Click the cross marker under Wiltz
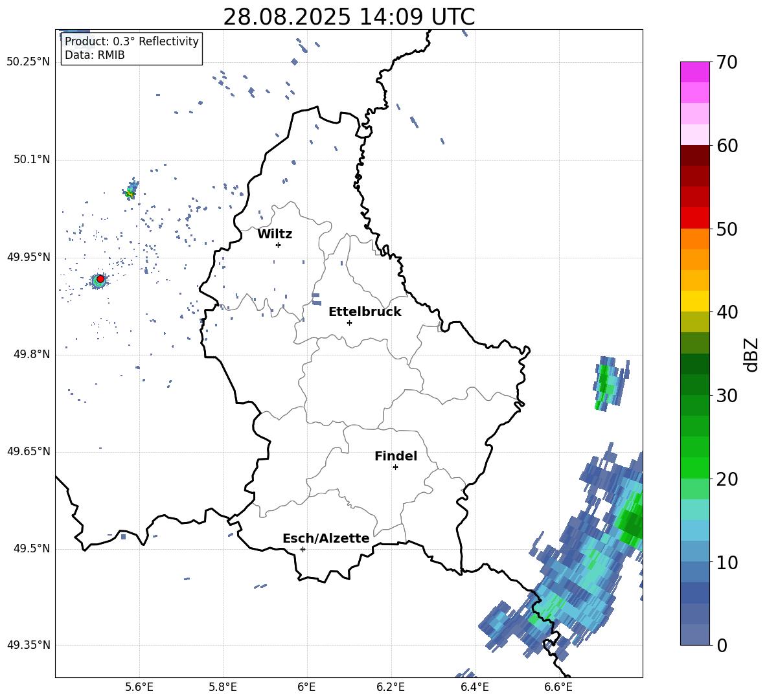Image resolution: width=767 pixels, height=700 pixels. coord(279,245)
